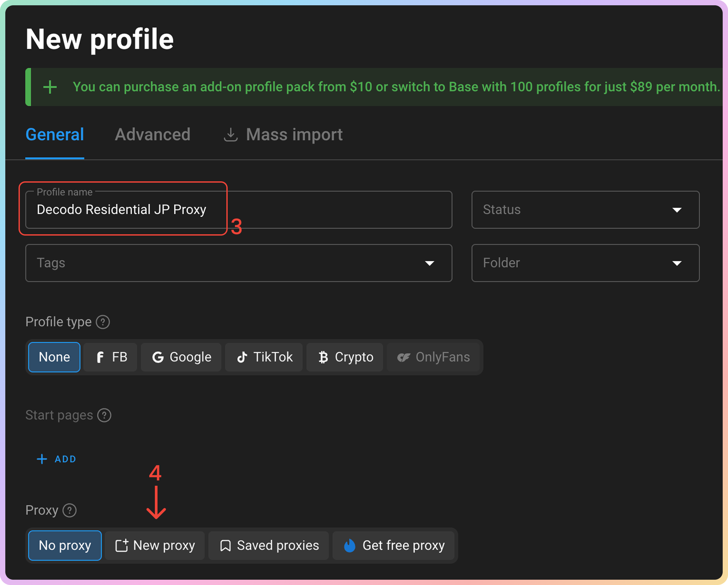Expand the Tags dropdown

238,263
